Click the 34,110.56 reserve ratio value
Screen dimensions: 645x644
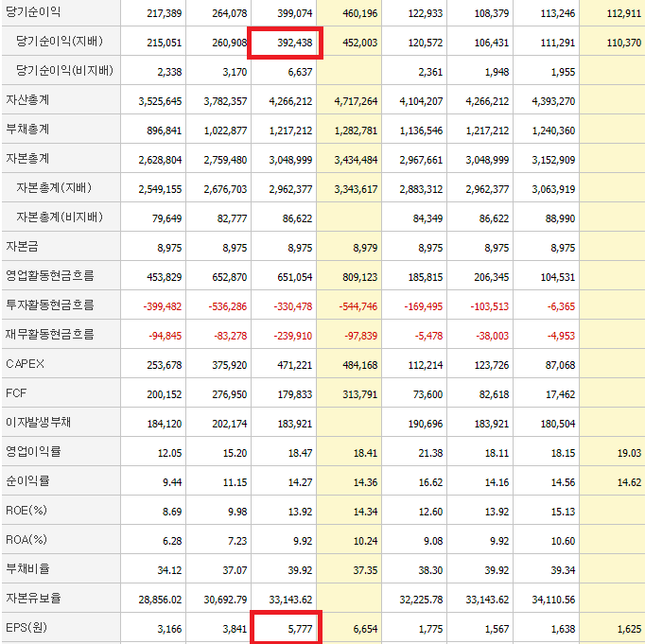553,600
